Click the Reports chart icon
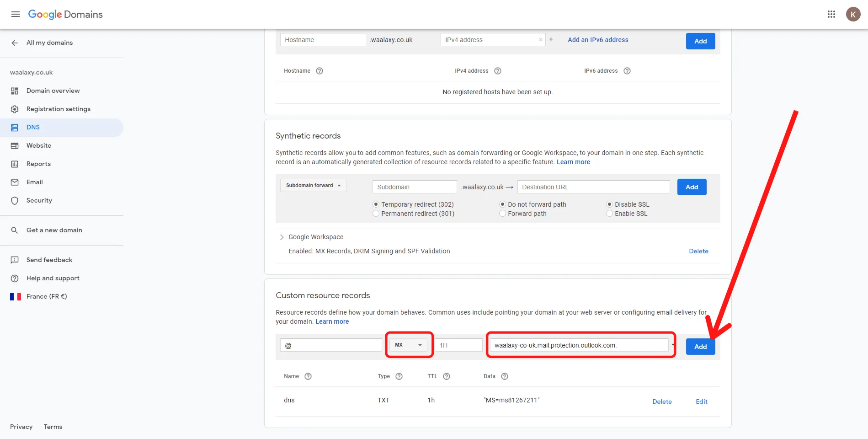This screenshot has height=439, width=868. pyautogui.click(x=15, y=164)
